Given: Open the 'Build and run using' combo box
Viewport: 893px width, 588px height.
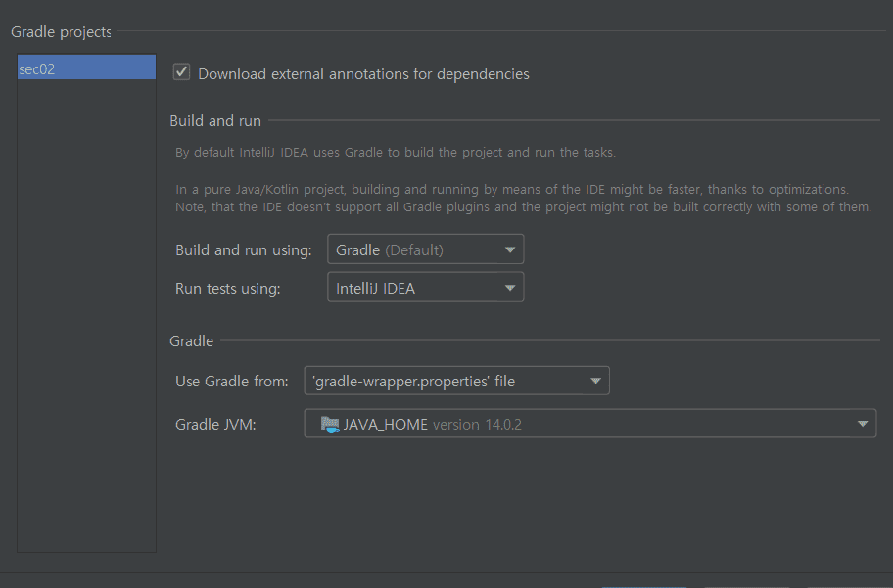Looking at the screenshot, I should [425, 249].
